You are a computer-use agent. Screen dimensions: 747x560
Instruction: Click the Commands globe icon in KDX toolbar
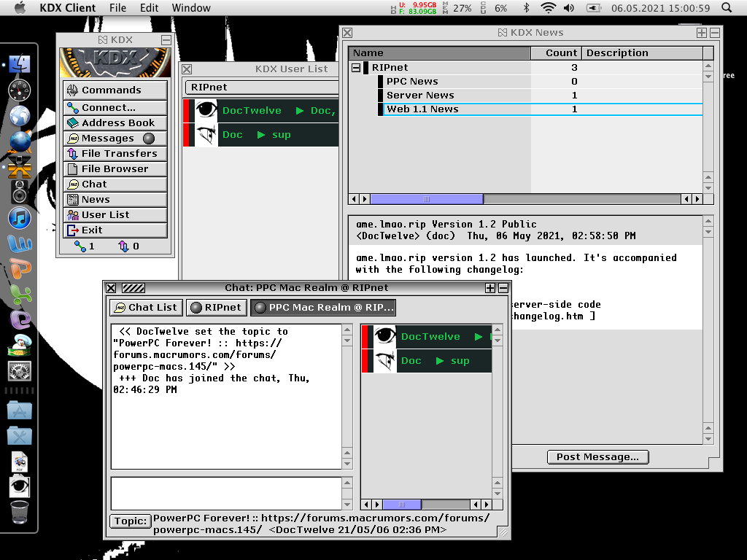click(x=72, y=90)
